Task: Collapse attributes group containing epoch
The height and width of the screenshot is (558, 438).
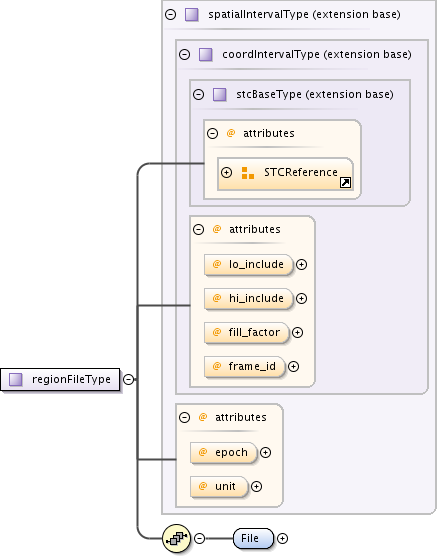Action: (184, 417)
